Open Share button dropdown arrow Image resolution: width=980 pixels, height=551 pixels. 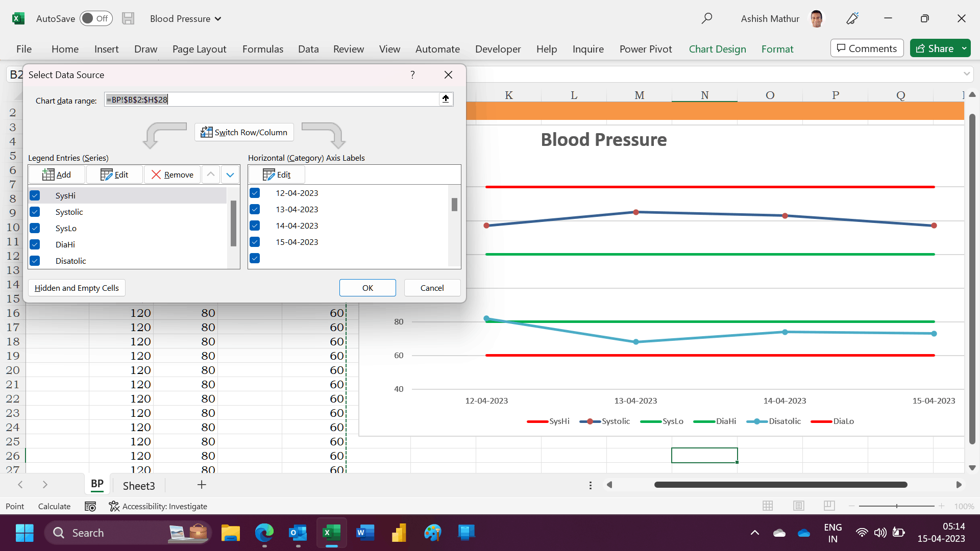click(964, 48)
